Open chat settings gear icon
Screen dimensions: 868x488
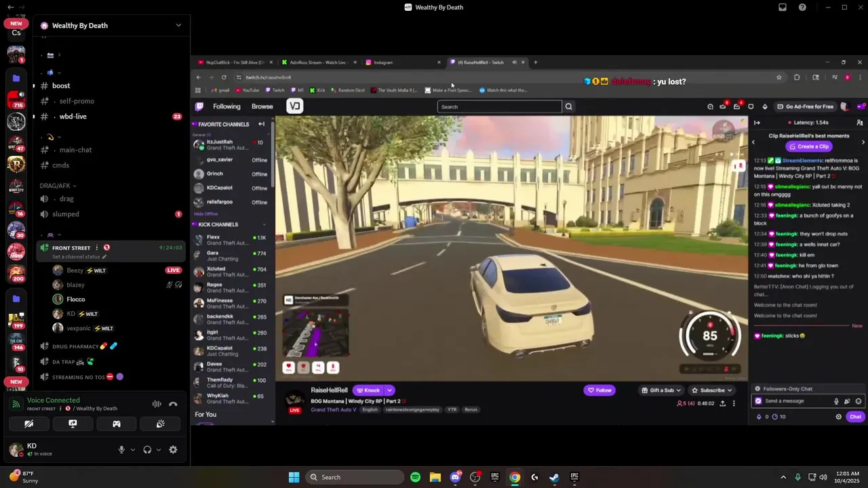[839, 417]
